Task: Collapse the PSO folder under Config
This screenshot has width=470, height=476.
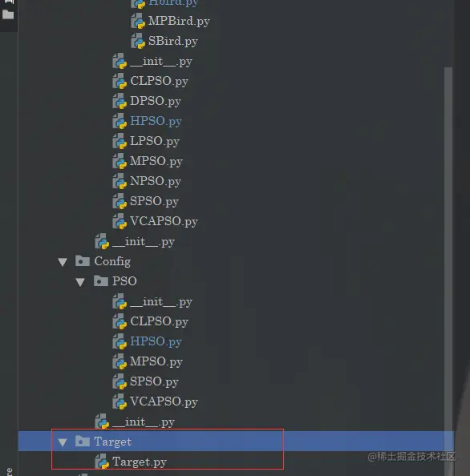Action: (80, 282)
